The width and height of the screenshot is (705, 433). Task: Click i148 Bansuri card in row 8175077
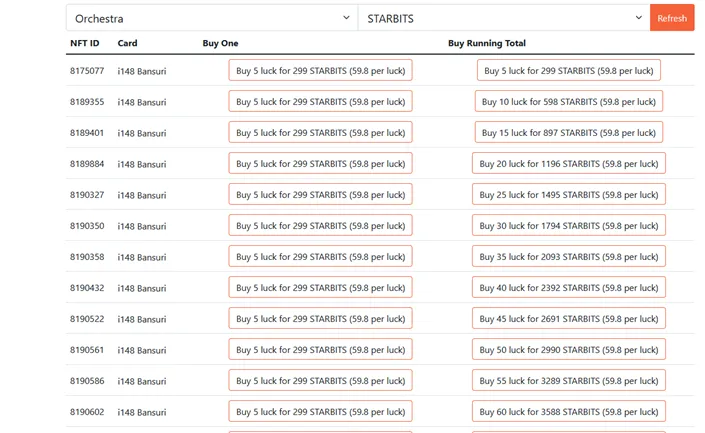click(142, 71)
